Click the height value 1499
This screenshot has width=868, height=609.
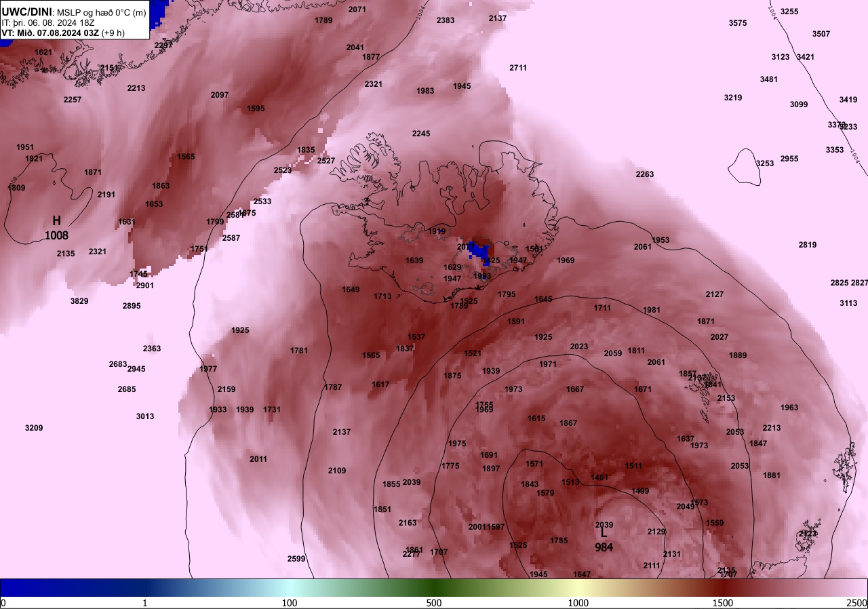click(x=640, y=491)
